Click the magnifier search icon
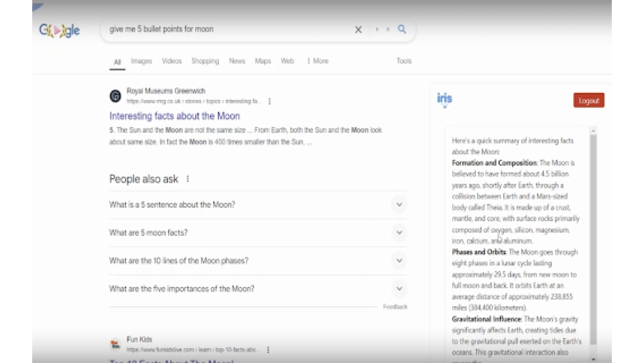 pos(402,29)
